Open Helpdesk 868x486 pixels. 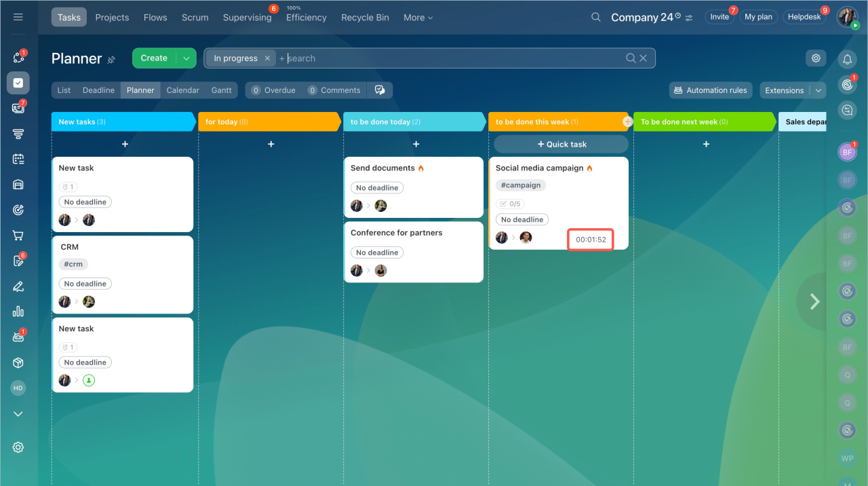point(804,17)
